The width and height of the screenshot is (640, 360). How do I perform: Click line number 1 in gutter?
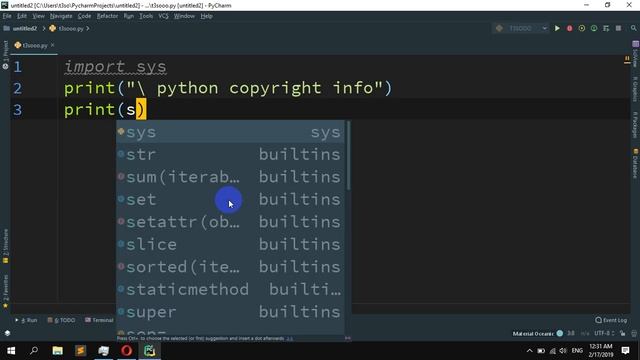(x=18, y=67)
